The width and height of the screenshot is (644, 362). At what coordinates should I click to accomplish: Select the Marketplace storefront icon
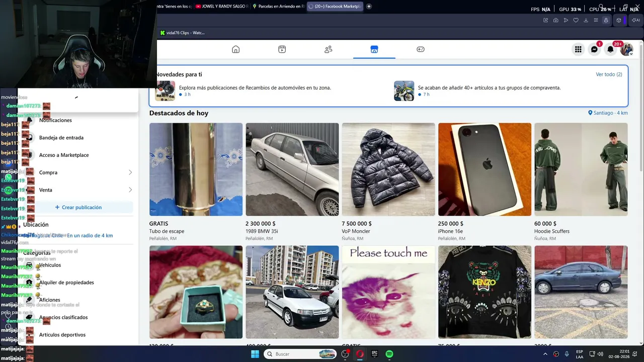(x=374, y=49)
